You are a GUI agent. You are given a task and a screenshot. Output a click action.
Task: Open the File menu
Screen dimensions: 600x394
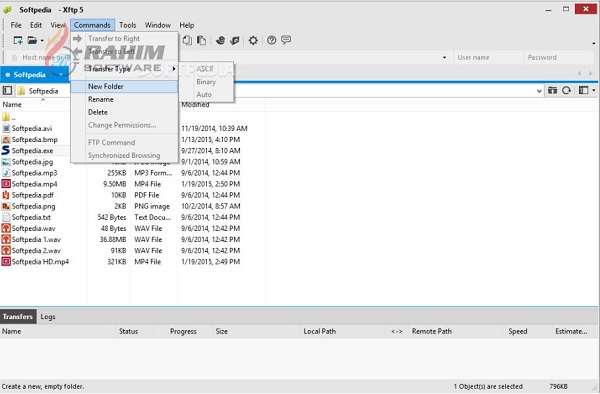click(16, 25)
